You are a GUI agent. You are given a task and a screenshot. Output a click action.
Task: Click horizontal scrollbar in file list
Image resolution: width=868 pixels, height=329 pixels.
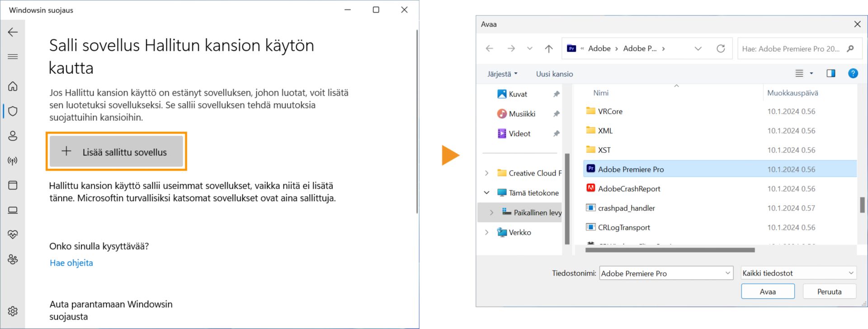[670, 250]
